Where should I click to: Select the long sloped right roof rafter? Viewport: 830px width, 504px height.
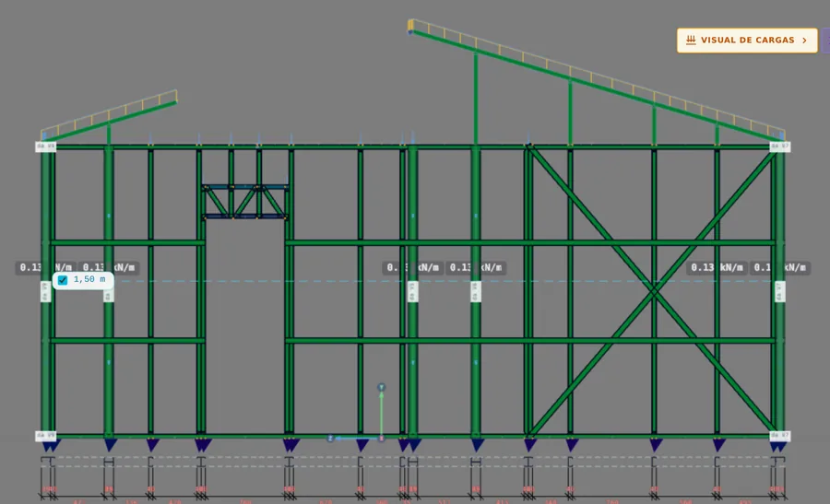click(x=597, y=86)
